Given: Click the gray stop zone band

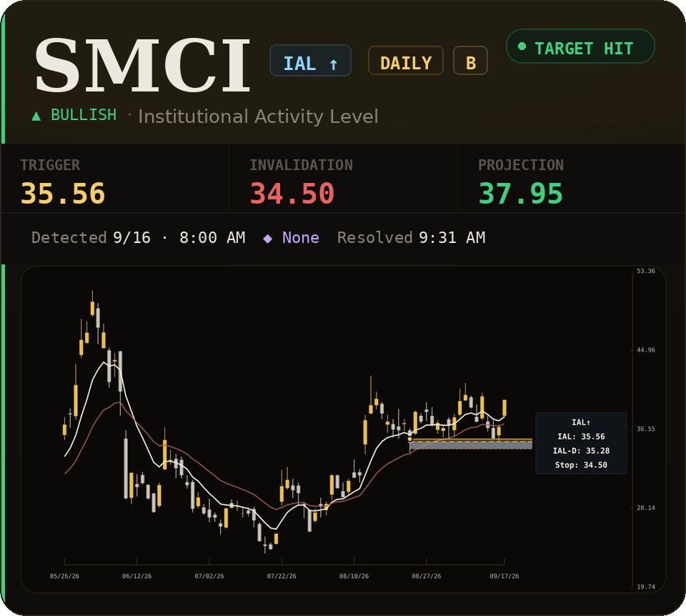Looking at the screenshot, I should [x=471, y=445].
